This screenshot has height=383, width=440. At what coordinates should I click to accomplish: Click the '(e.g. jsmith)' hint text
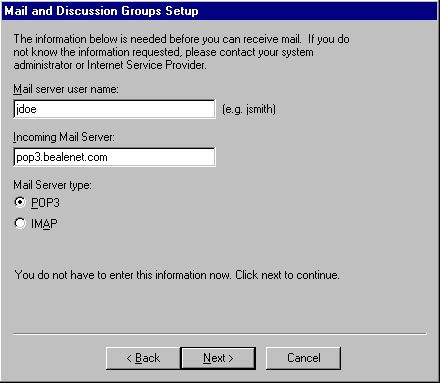point(249,109)
